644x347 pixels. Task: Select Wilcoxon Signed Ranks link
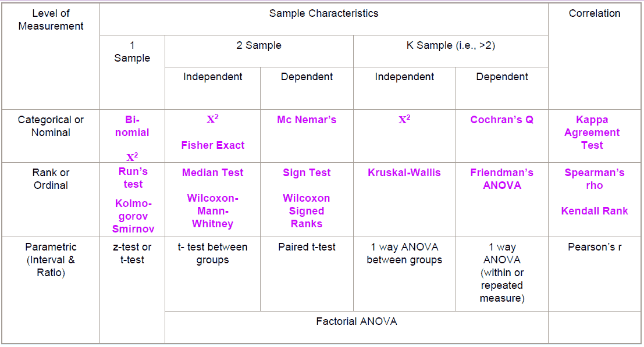(307, 211)
